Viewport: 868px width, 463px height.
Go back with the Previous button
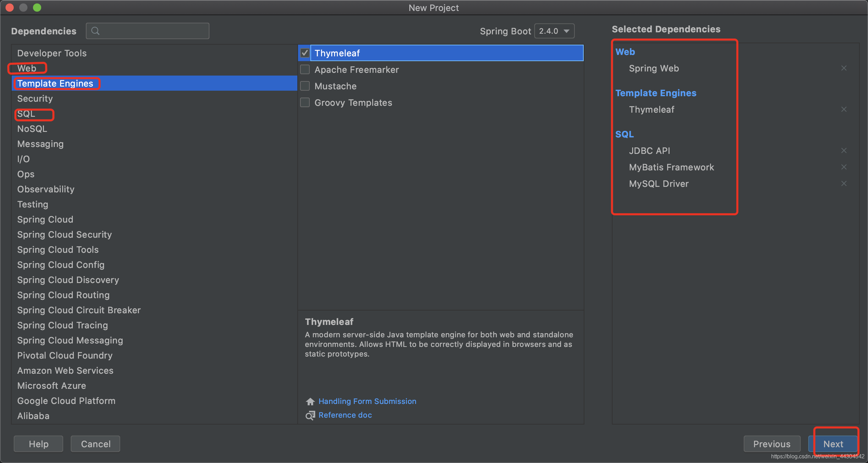click(x=772, y=444)
